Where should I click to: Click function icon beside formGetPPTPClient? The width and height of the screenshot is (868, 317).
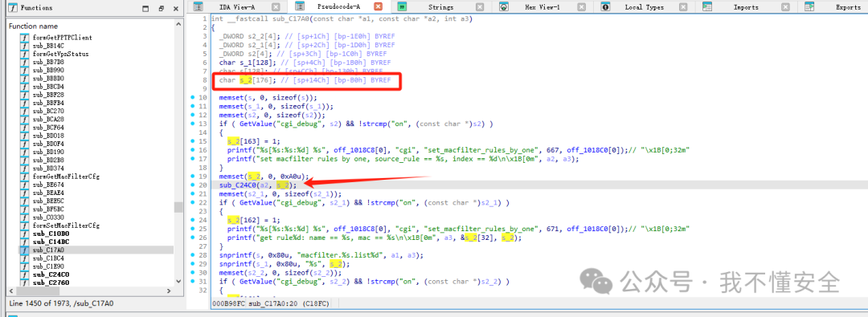tap(24, 38)
